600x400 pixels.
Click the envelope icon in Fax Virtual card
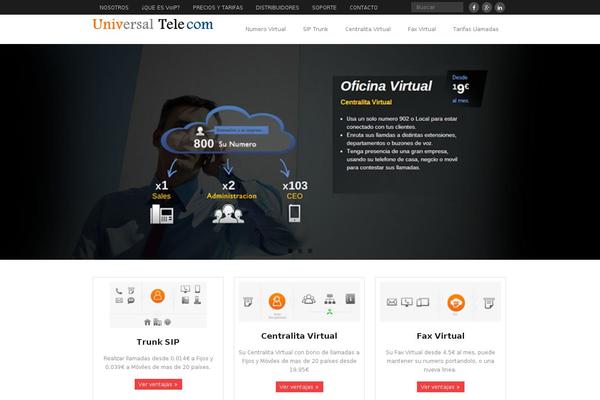pos(392,302)
